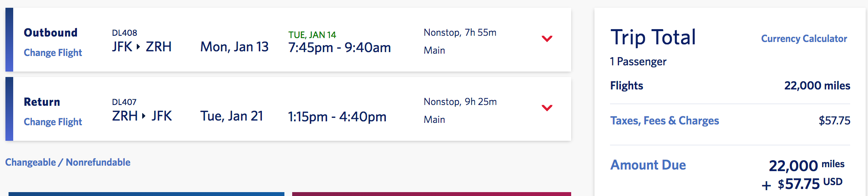Open the Currency Calculator
The height and width of the screenshot is (196, 868).
(x=804, y=38)
